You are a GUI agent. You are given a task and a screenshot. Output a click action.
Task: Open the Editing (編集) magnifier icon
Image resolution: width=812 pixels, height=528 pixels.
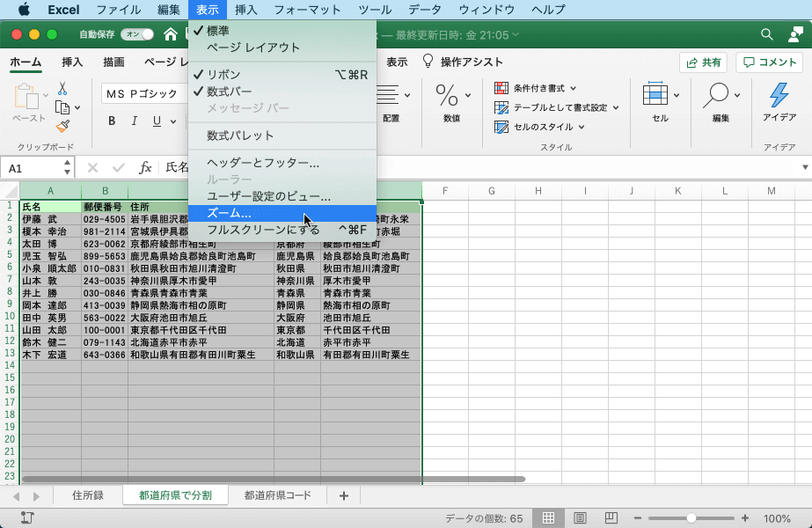click(716, 95)
